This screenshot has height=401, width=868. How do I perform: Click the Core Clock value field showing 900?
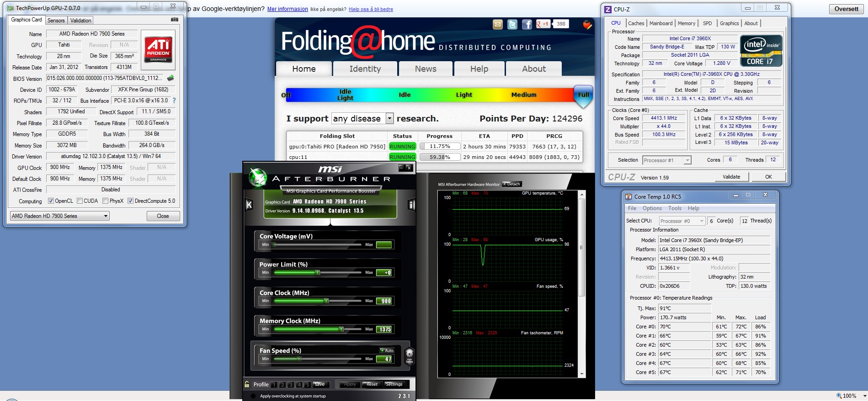coord(384,301)
